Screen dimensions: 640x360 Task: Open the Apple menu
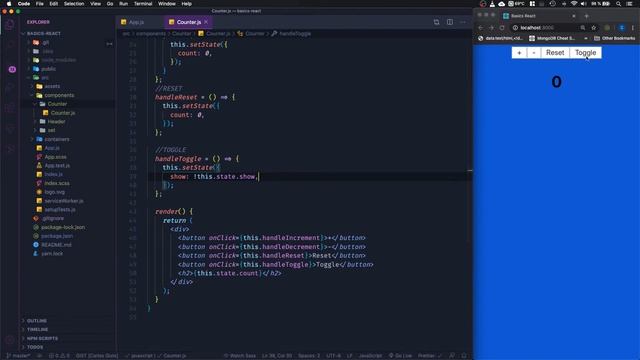tap(9, 4)
